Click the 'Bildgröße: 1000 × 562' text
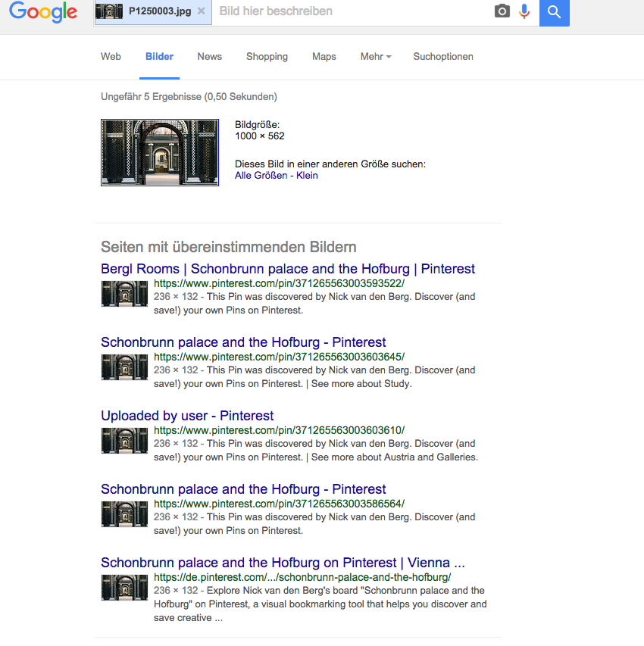The image size is (644, 646). point(260,130)
